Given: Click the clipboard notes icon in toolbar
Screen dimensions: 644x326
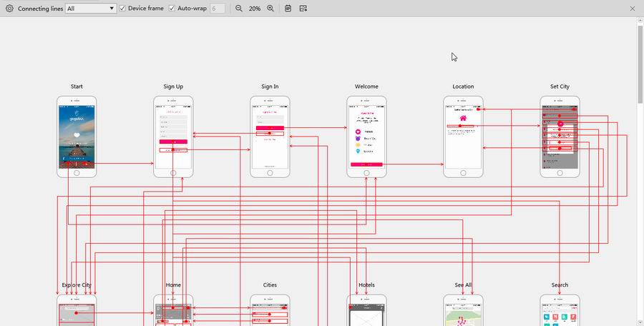Looking at the screenshot, I should point(288,8).
